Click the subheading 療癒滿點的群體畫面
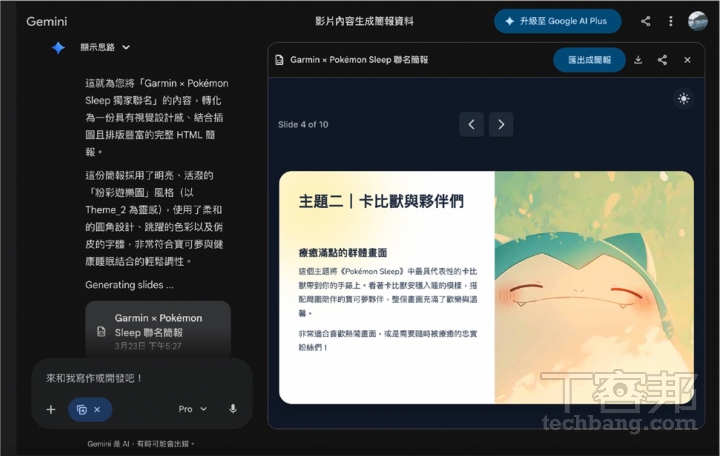The width and height of the screenshot is (720, 456). pyautogui.click(x=343, y=252)
